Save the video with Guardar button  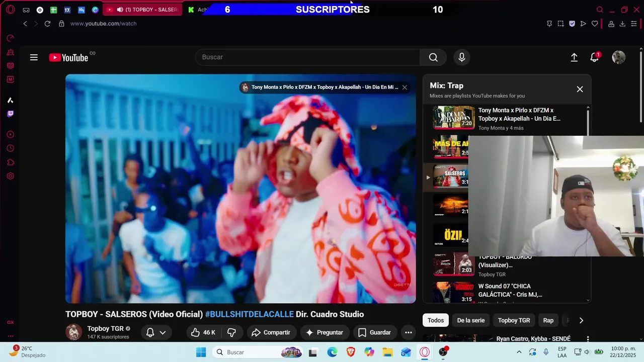coord(375,332)
